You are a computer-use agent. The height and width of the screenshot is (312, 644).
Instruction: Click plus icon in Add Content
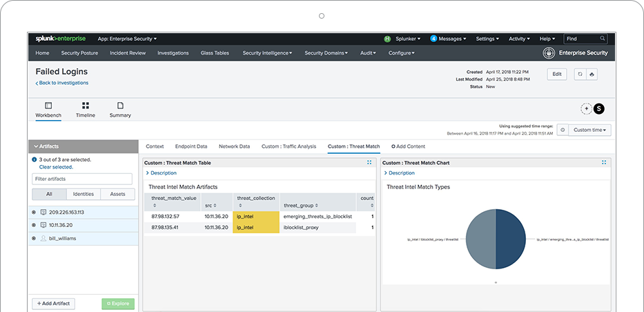point(393,146)
